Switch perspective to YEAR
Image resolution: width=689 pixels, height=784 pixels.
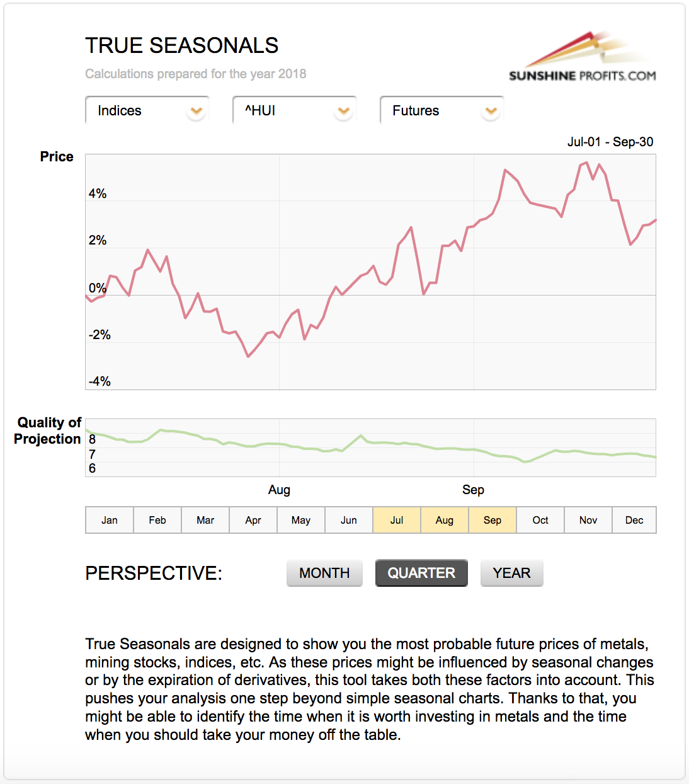(x=511, y=573)
